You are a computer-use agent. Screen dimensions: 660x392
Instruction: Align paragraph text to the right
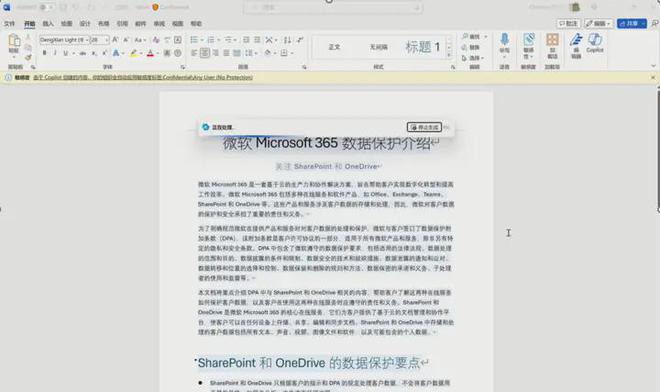pyautogui.click(x=216, y=53)
